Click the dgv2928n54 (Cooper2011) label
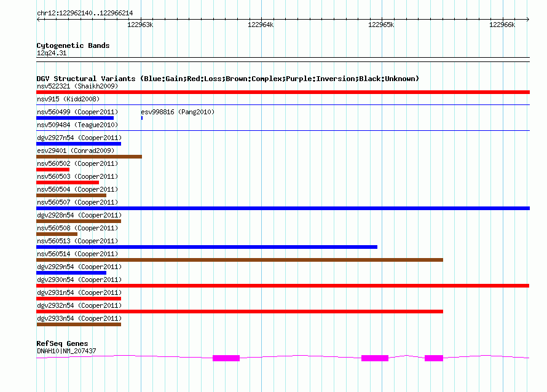The height and width of the screenshot is (392, 547). coord(79,215)
